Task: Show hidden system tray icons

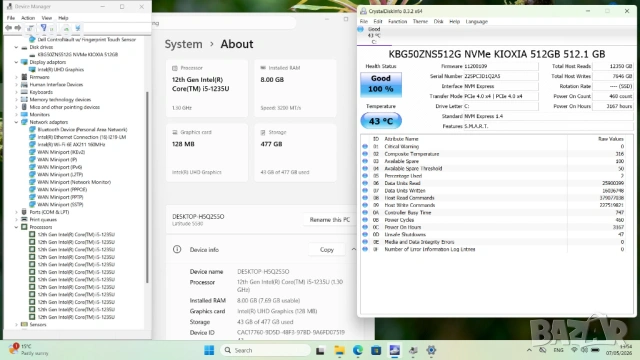Action: (529, 350)
